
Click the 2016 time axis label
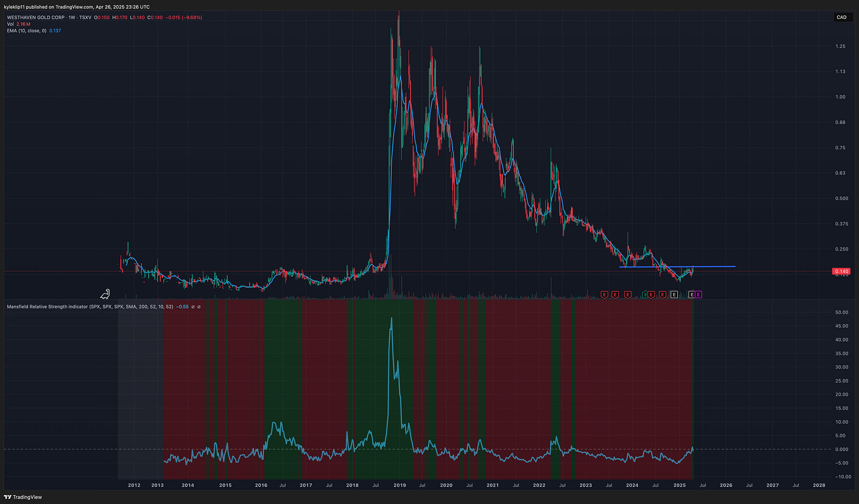(x=261, y=485)
